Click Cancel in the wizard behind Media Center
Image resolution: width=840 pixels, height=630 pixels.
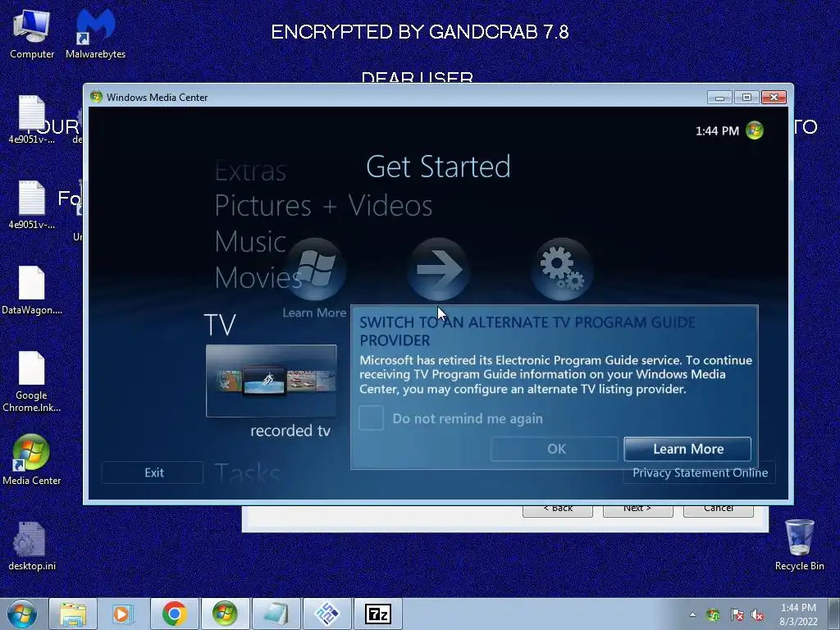[x=719, y=510]
